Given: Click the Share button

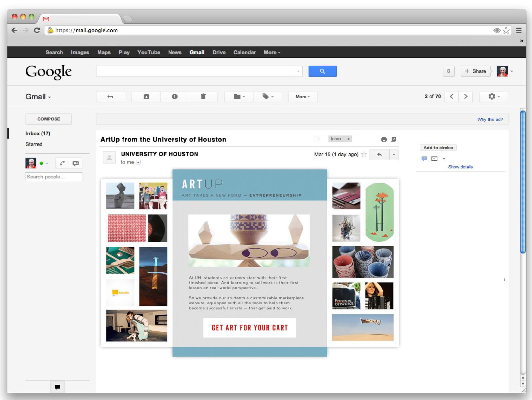Looking at the screenshot, I should pyautogui.click(x=476, y=71).
